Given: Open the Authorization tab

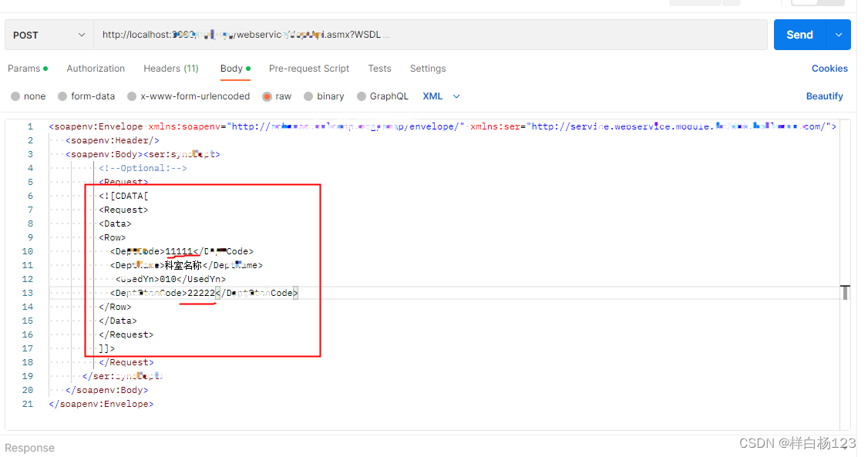Looking at the screenshot, I should [x=95, y=69].
